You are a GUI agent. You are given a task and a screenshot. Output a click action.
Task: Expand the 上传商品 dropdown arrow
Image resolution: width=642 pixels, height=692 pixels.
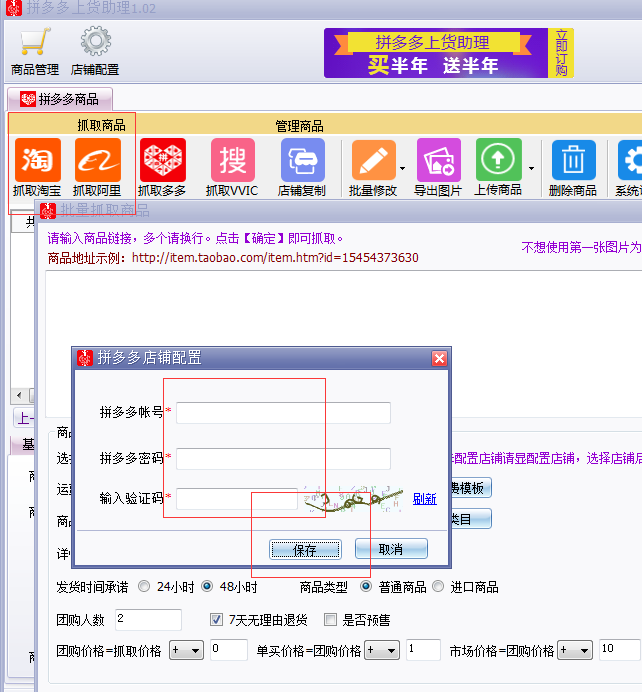click(x=531, y=168)
